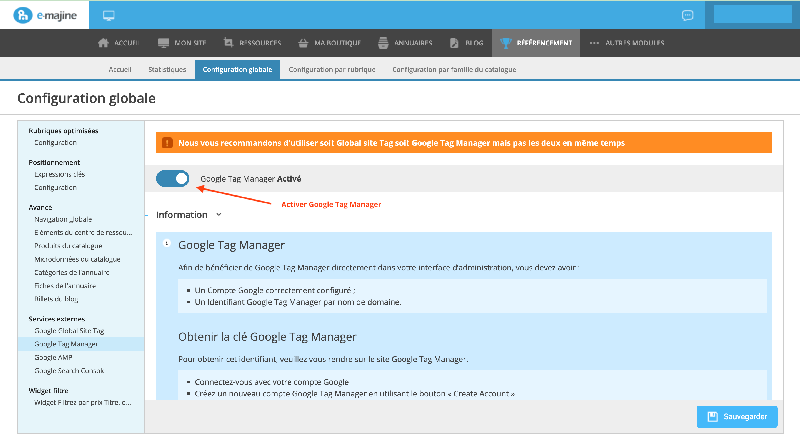800x439 pixels.
Task: Click the Autres Modules dots icon
Action: pyautogui.click(x=594, y=43)
